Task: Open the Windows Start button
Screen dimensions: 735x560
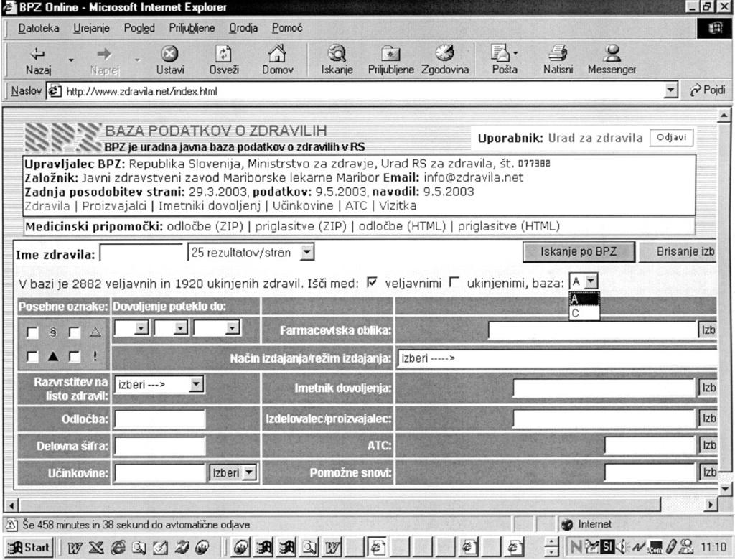Action: pyautogui.click(x=29, y=547)
